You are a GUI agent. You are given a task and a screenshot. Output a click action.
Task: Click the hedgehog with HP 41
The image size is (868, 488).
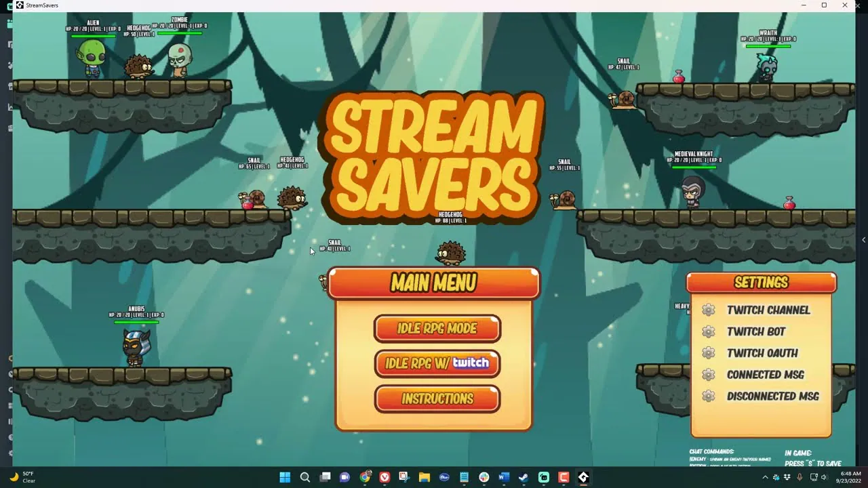(x=292, y=198)
